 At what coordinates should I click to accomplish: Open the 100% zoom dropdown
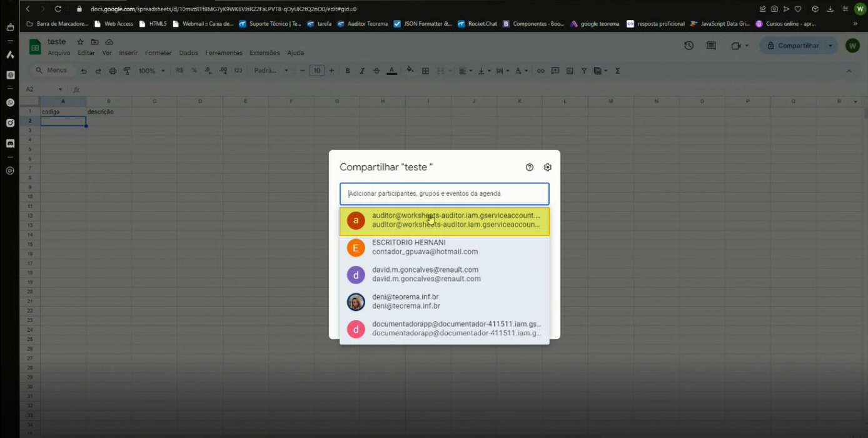tap(151, 71)
